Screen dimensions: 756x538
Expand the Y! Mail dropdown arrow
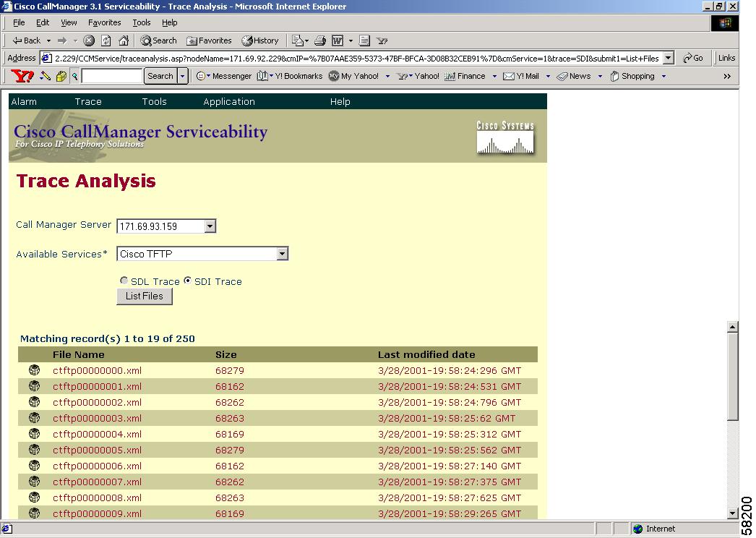point(548,76)
